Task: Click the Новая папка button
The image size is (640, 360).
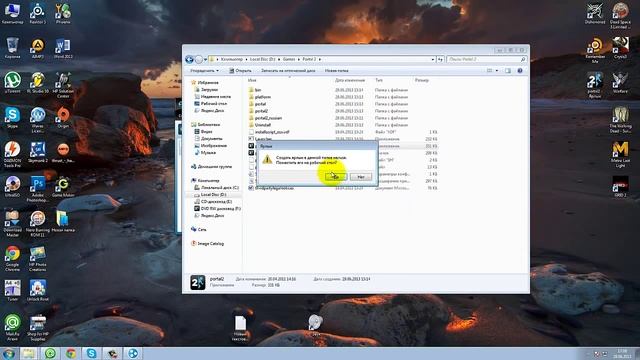Action: (x=337, y=71)
